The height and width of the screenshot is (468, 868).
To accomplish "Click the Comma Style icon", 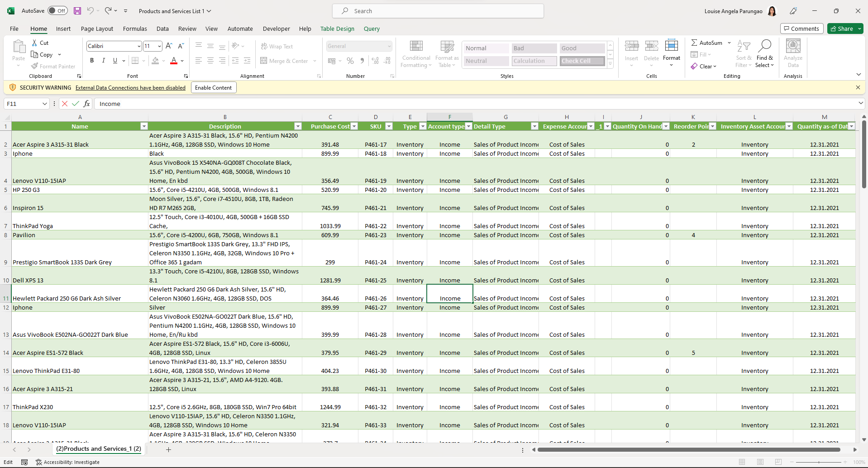I will pyautogui.click(x=362, y=61).
